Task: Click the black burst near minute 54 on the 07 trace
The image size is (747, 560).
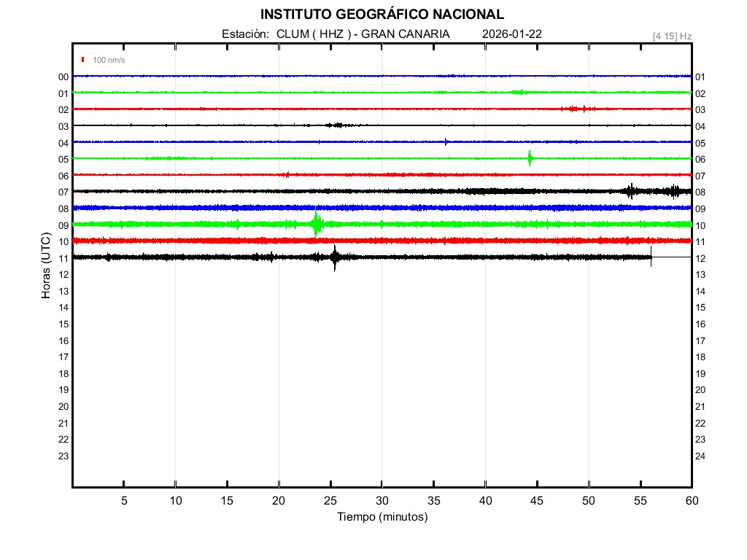Action: click(631, 191)
